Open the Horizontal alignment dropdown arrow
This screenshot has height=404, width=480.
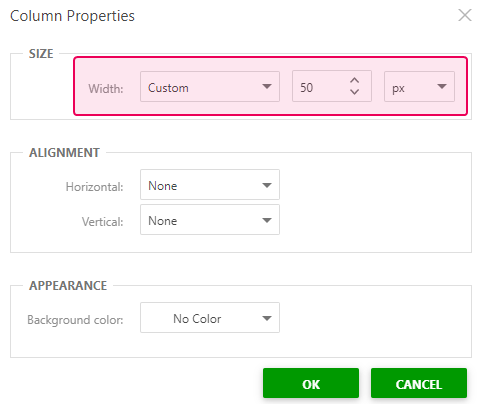tap(267, 185)
